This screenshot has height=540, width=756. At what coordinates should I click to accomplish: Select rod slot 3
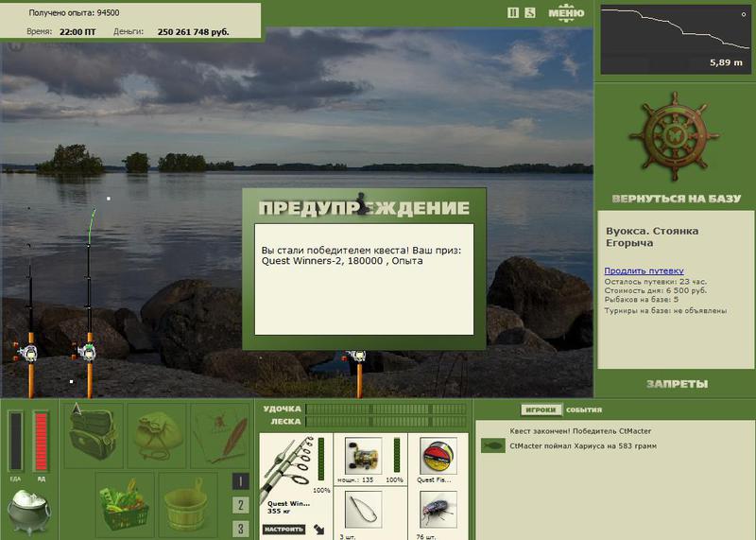pyautogui.click(x=241, y=529)
